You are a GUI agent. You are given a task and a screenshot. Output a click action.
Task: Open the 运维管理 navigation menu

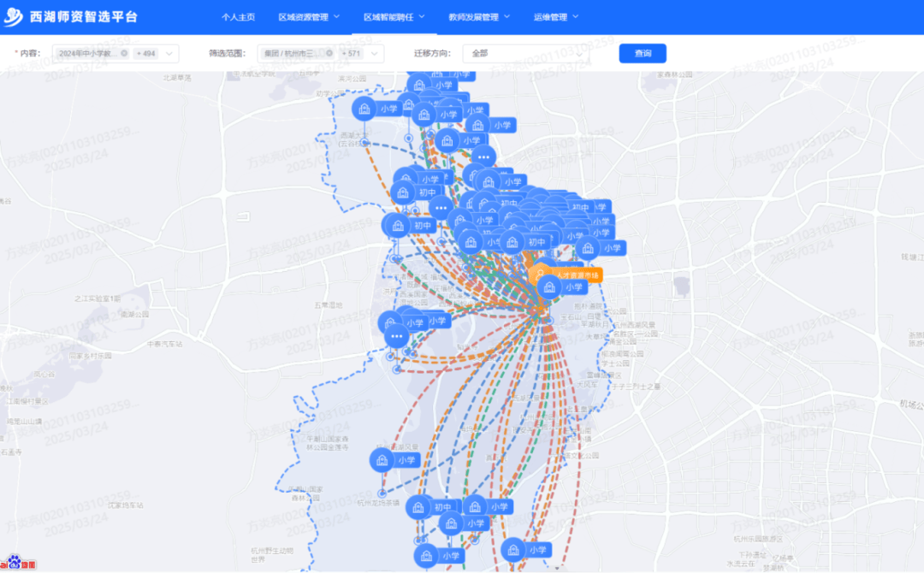(x=555, y=17)
